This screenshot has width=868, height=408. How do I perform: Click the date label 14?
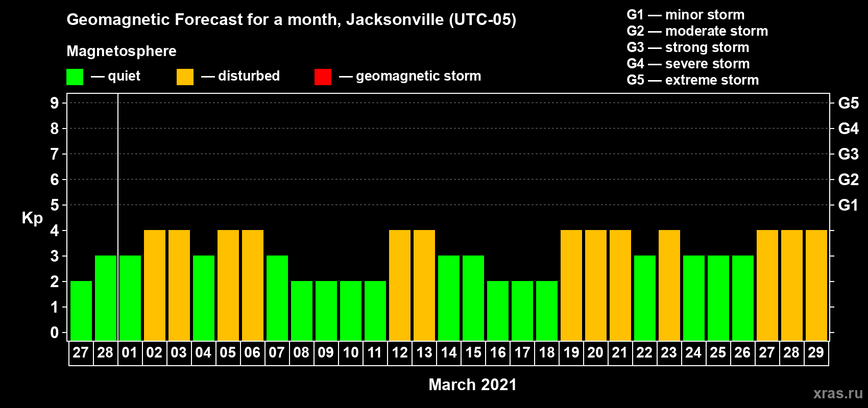coord(448,353)
